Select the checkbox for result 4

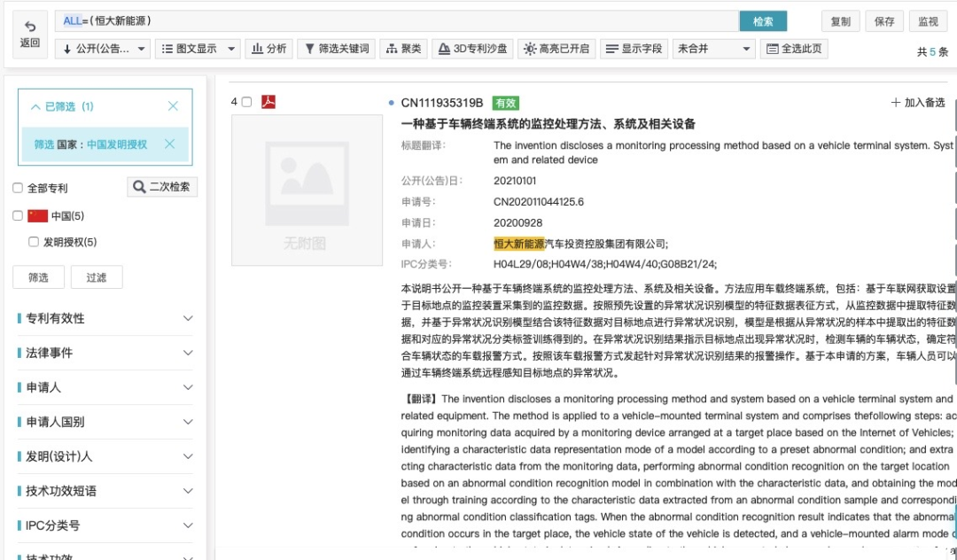(x=246, y=102)
